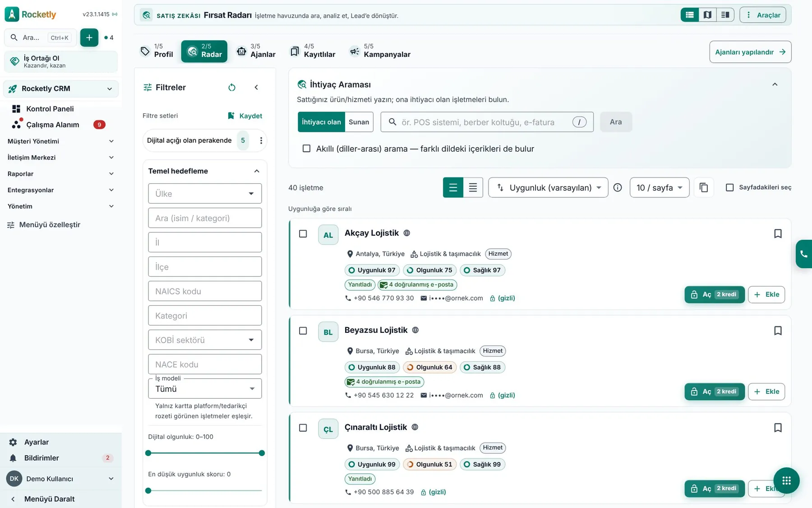The width and height of the screenshot is (812, 508).
Task: Go to the Ajanlar step tab
Action: click(x=256, y=51)
